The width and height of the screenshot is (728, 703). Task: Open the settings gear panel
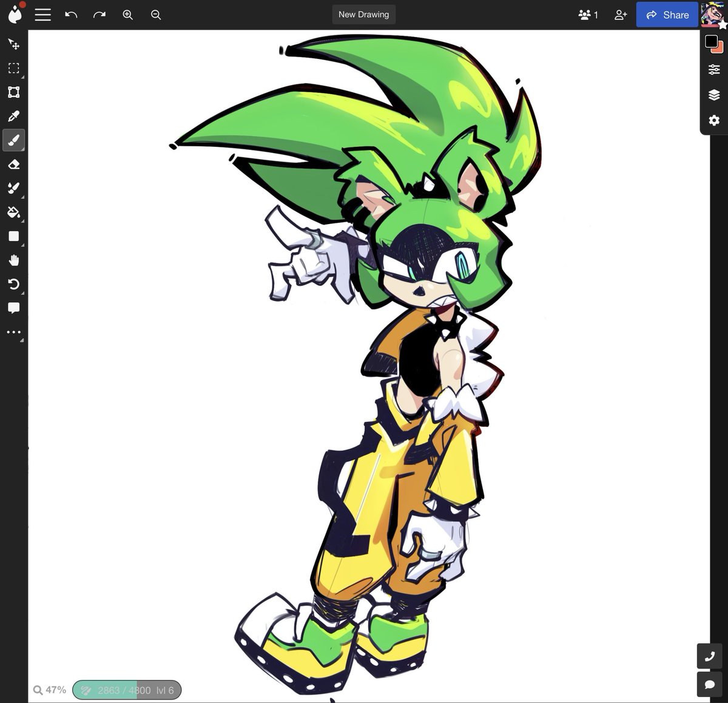tap(714, 120)
